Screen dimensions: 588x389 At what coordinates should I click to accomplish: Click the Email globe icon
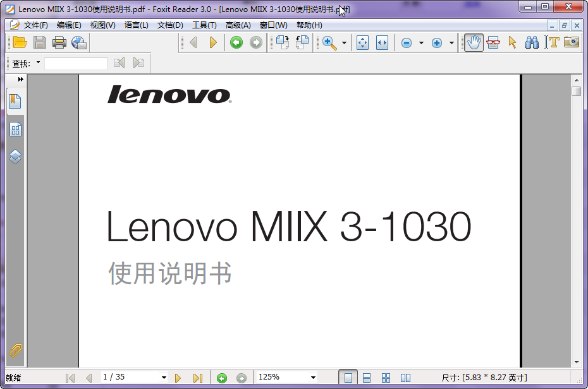pyautogui.click(x=79, y=42)
